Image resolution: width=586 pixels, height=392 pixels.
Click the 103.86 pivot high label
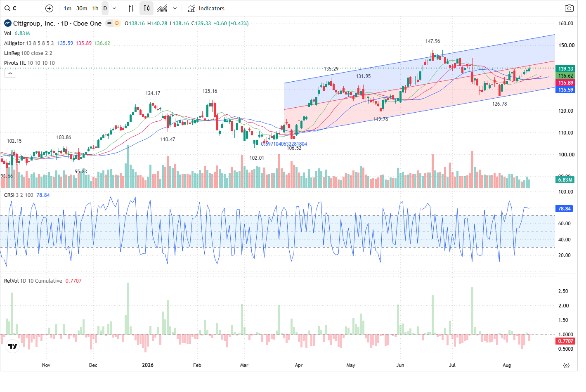coord(64,137)
